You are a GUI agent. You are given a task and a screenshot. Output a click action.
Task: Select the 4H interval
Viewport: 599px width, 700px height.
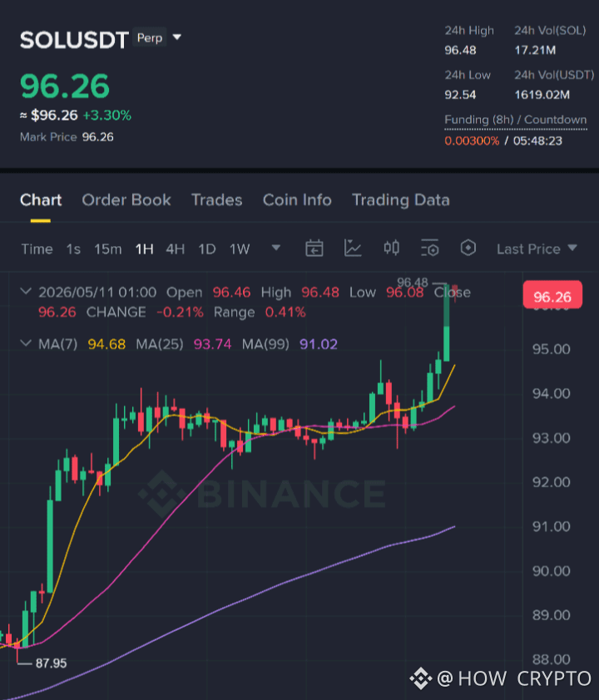coord(175,249)
